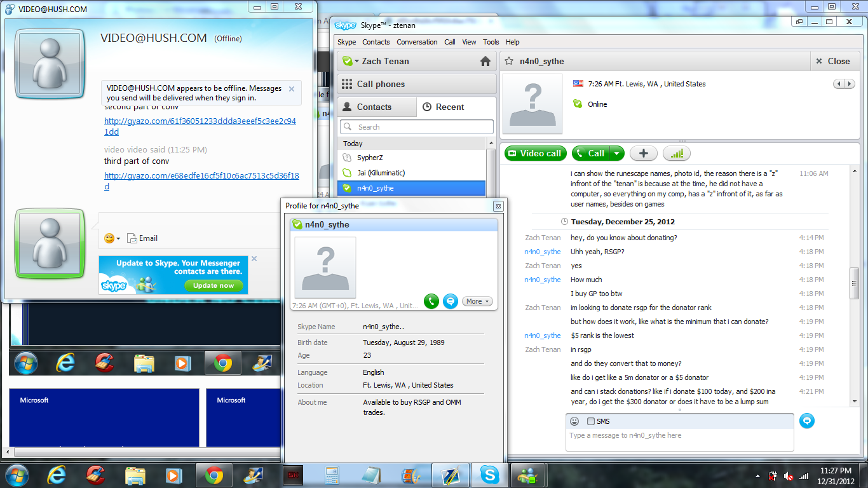Select n4n0_sythe row in the recent list

coord(412,188)
